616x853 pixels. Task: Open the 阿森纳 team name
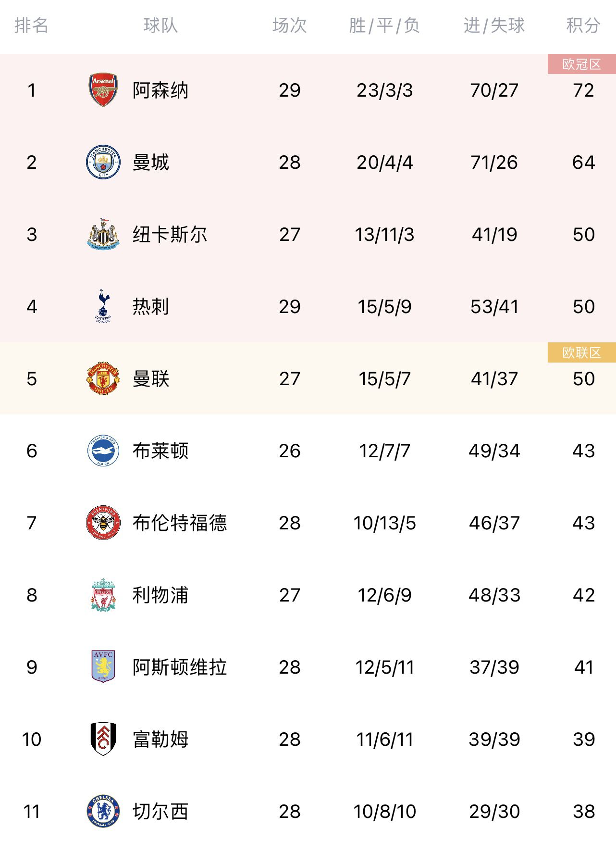point(160,90)
